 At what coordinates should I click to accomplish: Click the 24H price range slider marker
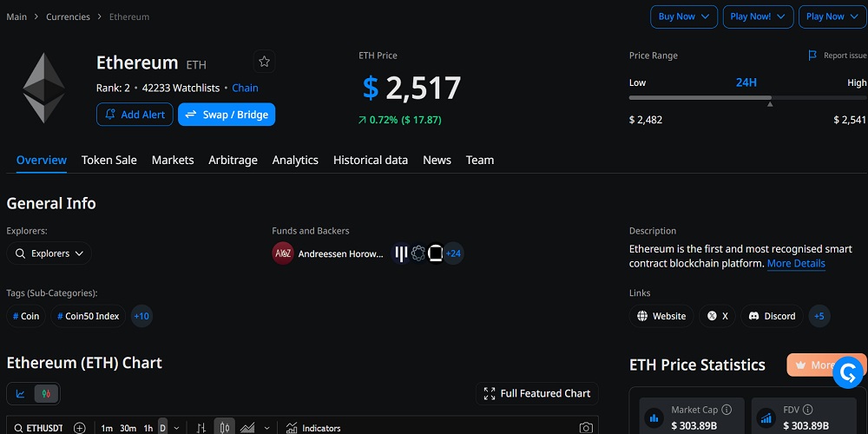coord(770,103)
